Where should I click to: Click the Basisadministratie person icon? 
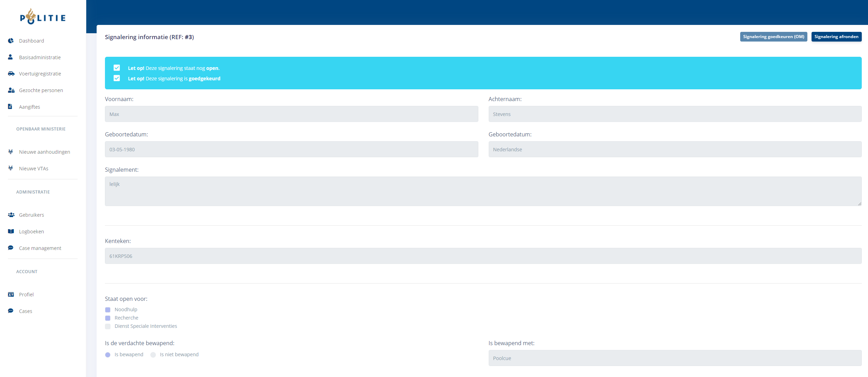tap(10, 57)
